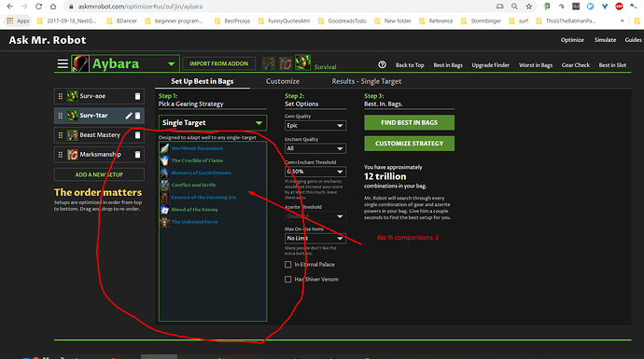Screen dimensions: 644x359
Task: Open the Simulate menu
Action: coord(605,40)
